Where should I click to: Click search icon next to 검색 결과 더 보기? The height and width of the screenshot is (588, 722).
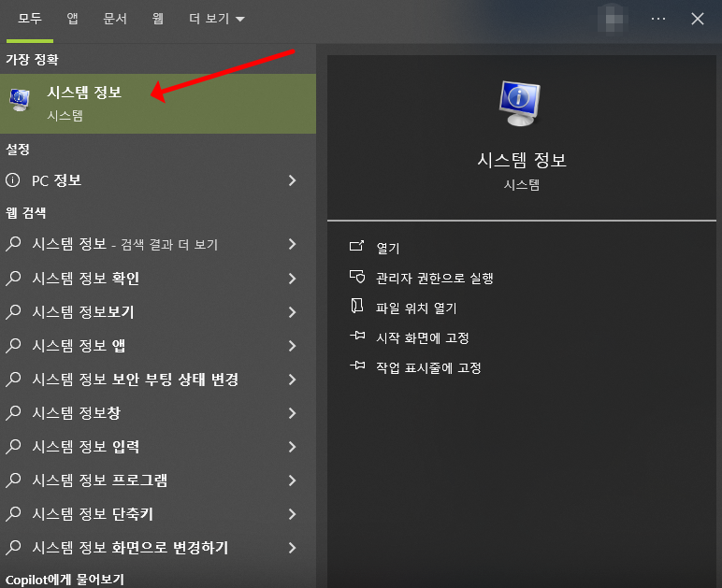click(13, 243)
